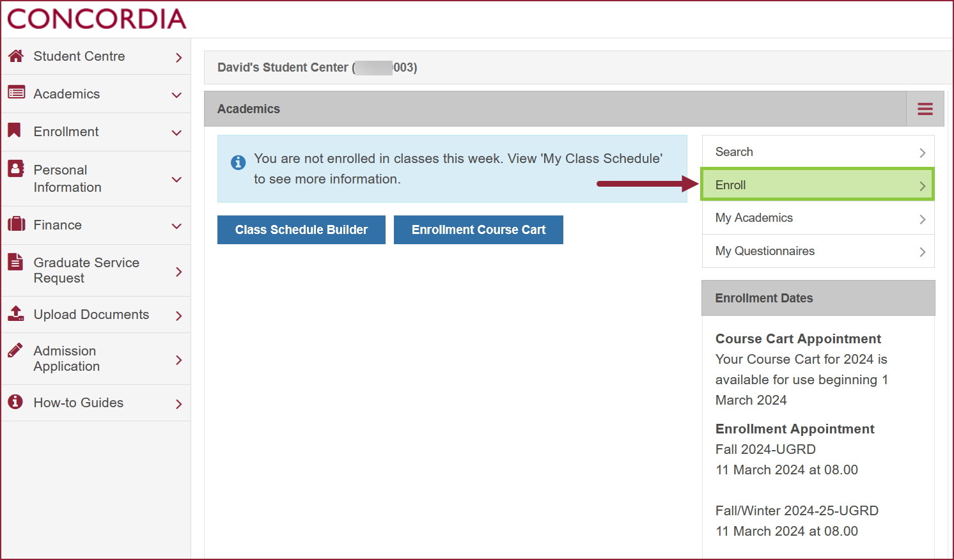Click the Fall/Winter 2024-25-UGRD text
The width and height of the screenshot is (954, 560).
(x=797, y=511)
